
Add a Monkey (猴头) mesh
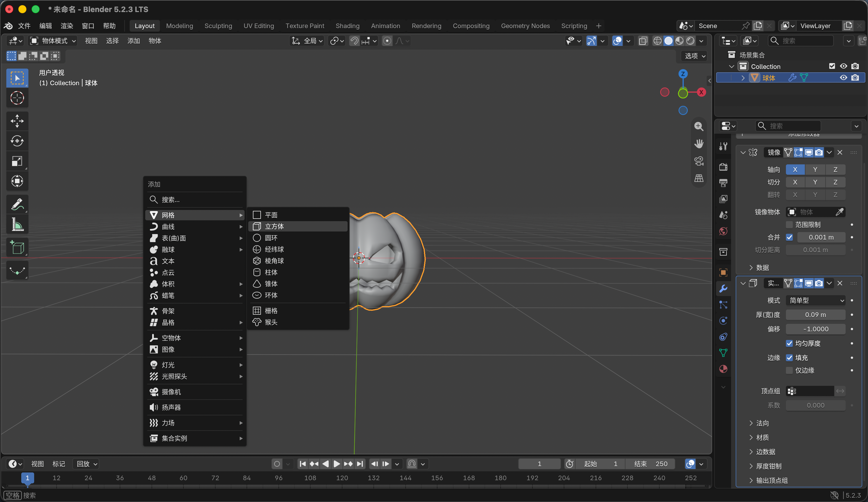point(298,322)
